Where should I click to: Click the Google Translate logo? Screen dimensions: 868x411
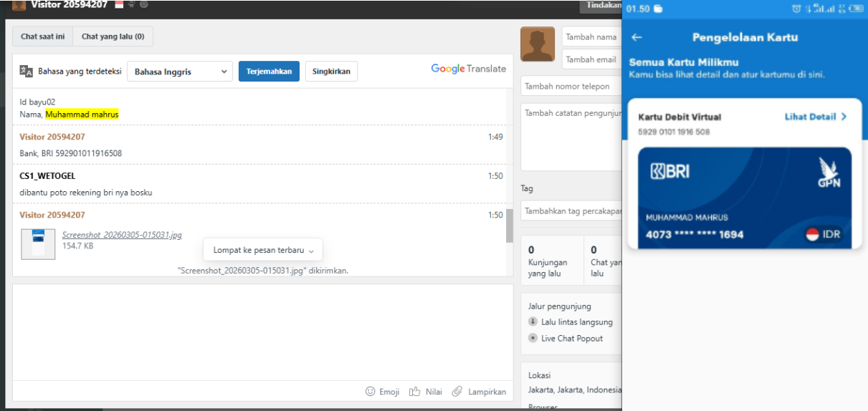point(468,69)
